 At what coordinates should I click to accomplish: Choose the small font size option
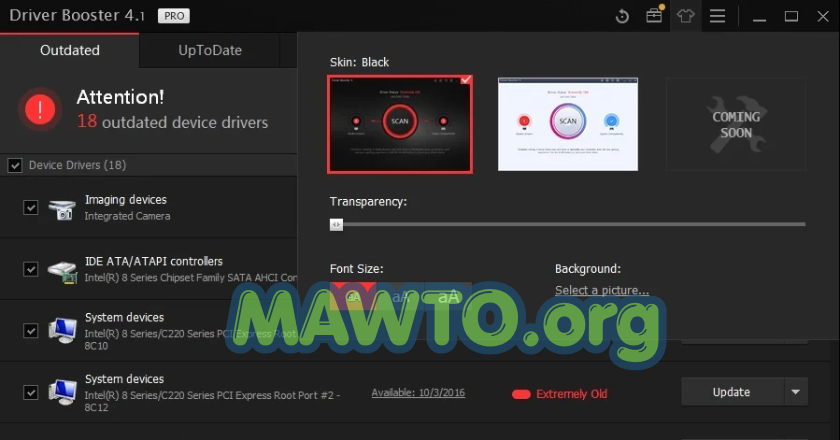352,296
